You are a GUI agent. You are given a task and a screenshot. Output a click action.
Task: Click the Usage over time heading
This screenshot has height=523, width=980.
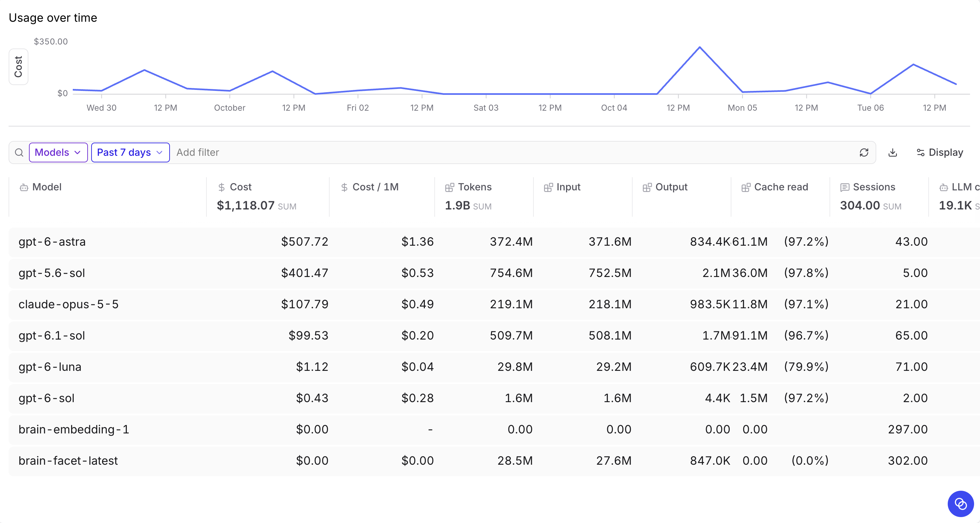point(53,17)
